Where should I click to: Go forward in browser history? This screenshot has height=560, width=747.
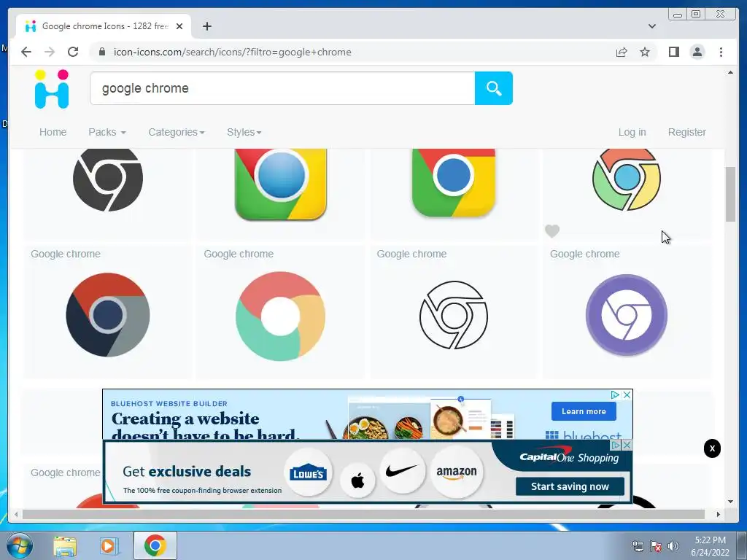tap(50, 52)
